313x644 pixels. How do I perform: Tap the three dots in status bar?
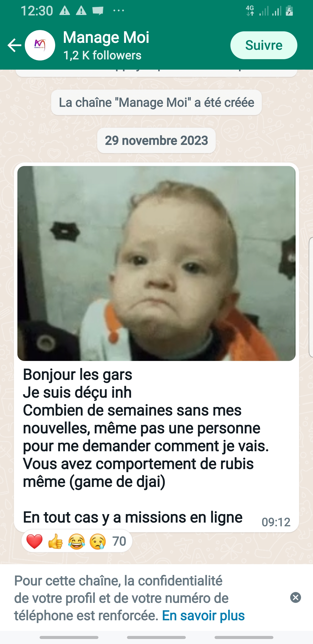(119, 10)
